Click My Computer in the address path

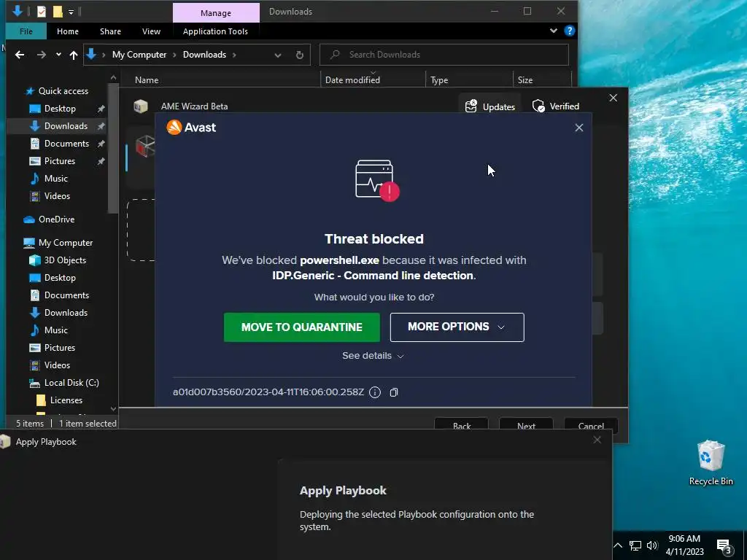(139, 55)
